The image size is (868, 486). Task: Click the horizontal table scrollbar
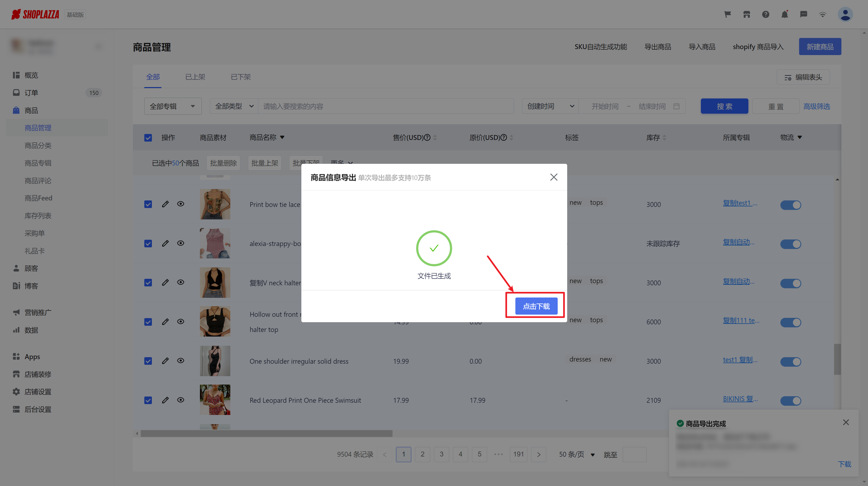coord(267,433)
